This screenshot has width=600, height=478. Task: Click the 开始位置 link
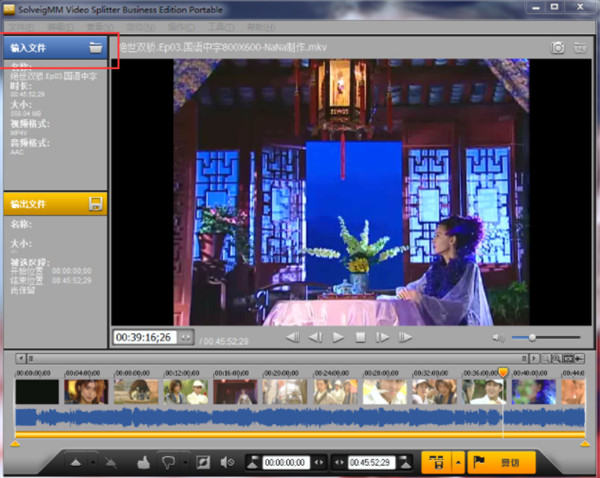click(x=27, y=271)
